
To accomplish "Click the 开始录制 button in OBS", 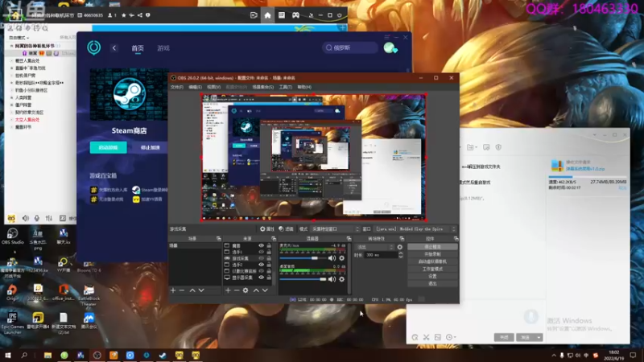I will (x=432, y=254).
